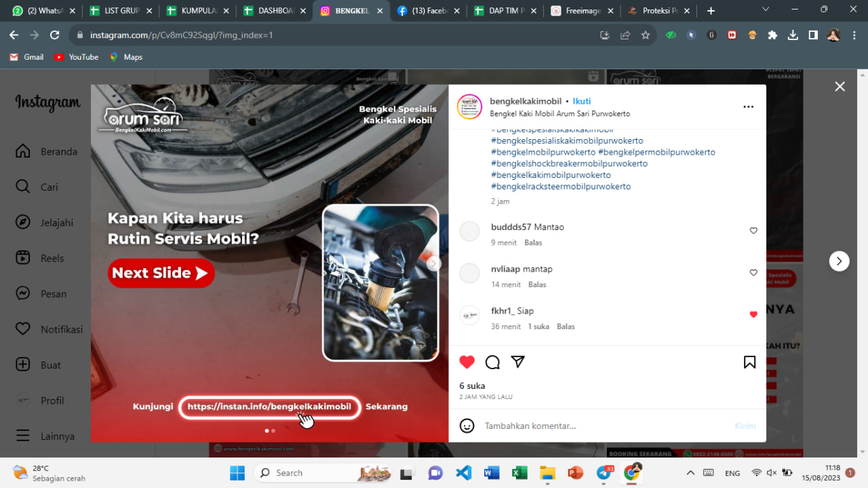868x488 pixels.
Task: Go to next post with right arrow
Action: coord(839,261)
